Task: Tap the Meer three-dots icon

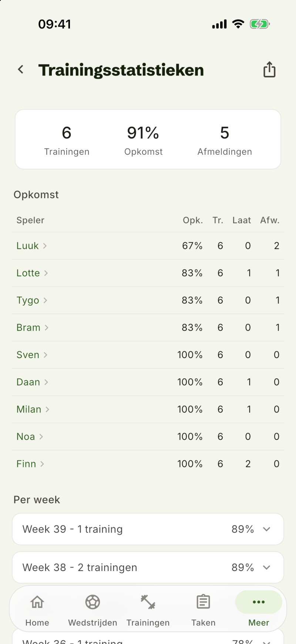Action: pyautogui.click(x=259, y=602)
